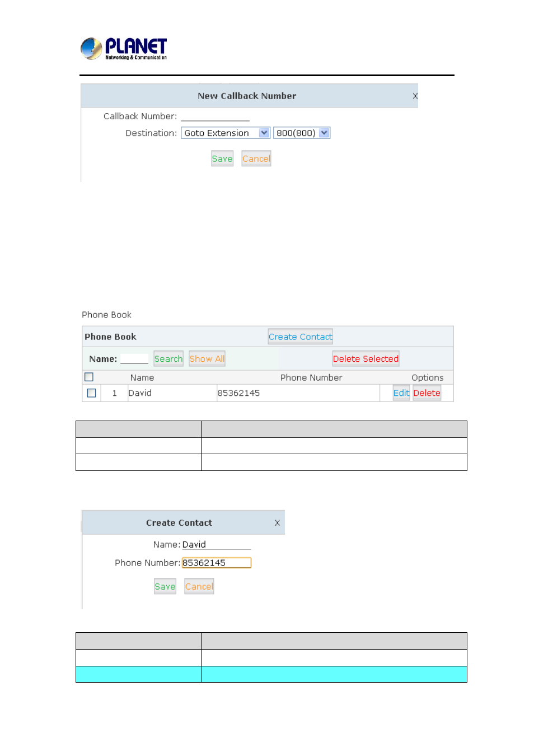Image resolution: width=534 pixels, height=756 pixels.
Task: Open the 800(800) extension dropdown
Action: 302,133
